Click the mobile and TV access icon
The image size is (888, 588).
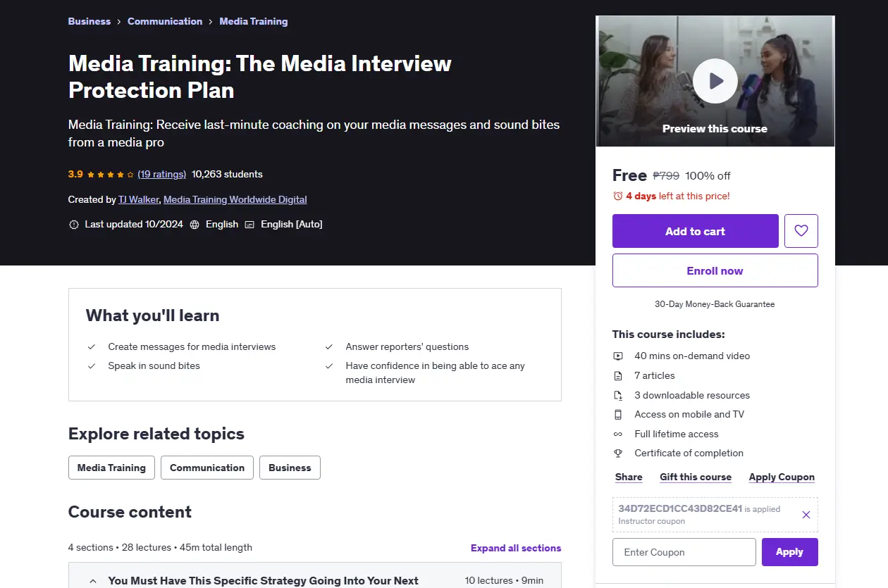[618, 415]
